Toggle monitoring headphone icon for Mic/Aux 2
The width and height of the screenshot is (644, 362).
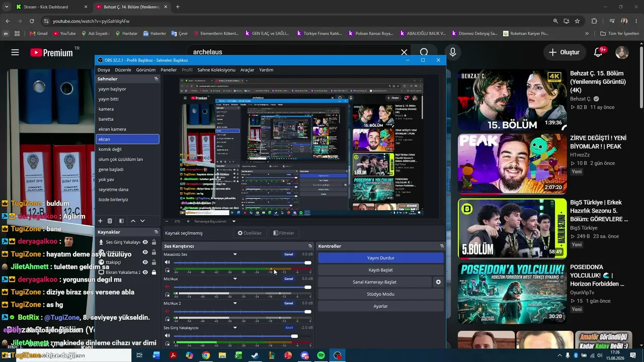point(168,319)
